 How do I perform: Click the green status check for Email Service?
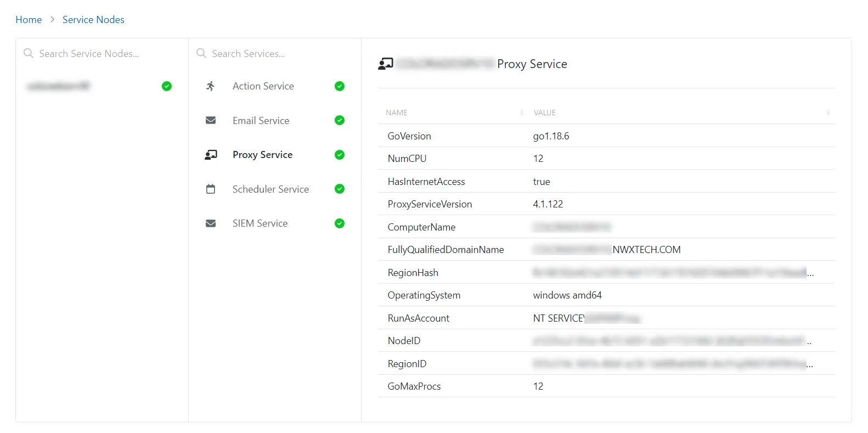coord(340,120)
